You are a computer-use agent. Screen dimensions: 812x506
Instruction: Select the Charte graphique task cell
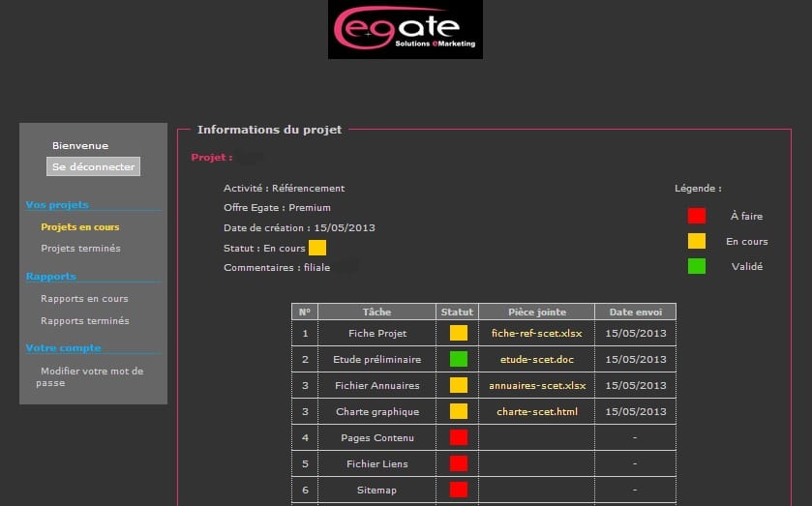pos(377,411)
